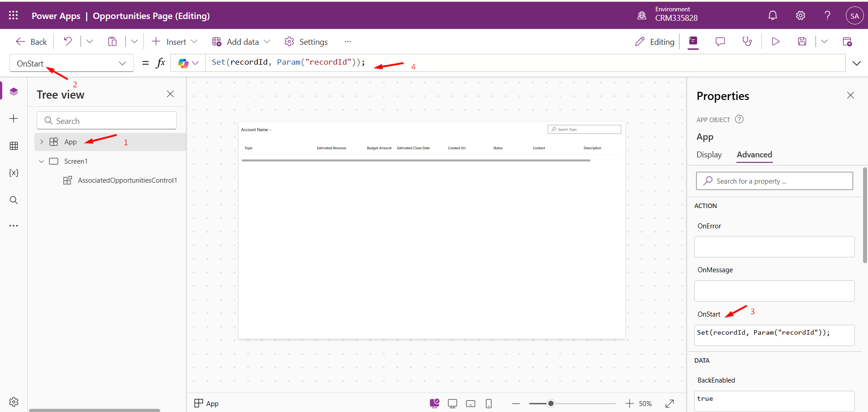The image size is (868, 412).
Task: Open the OnStart property dropdown
Action: tap(122, 63)
